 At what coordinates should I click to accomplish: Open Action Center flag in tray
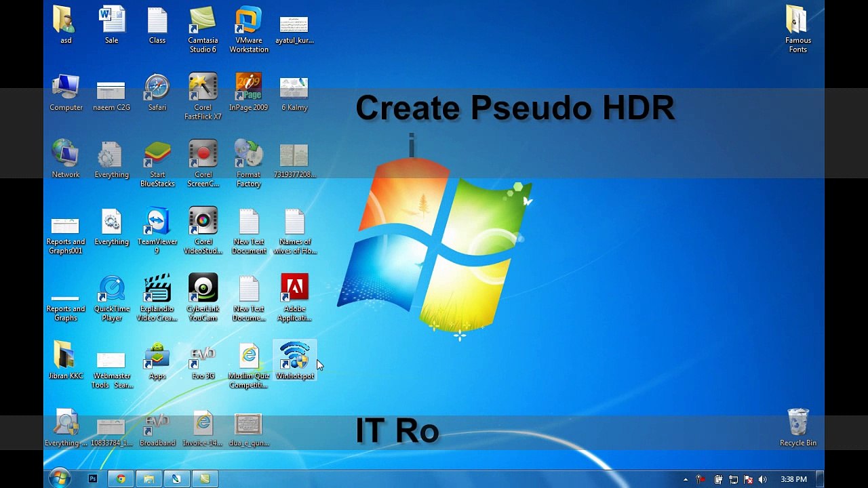[x=701, y=479]
